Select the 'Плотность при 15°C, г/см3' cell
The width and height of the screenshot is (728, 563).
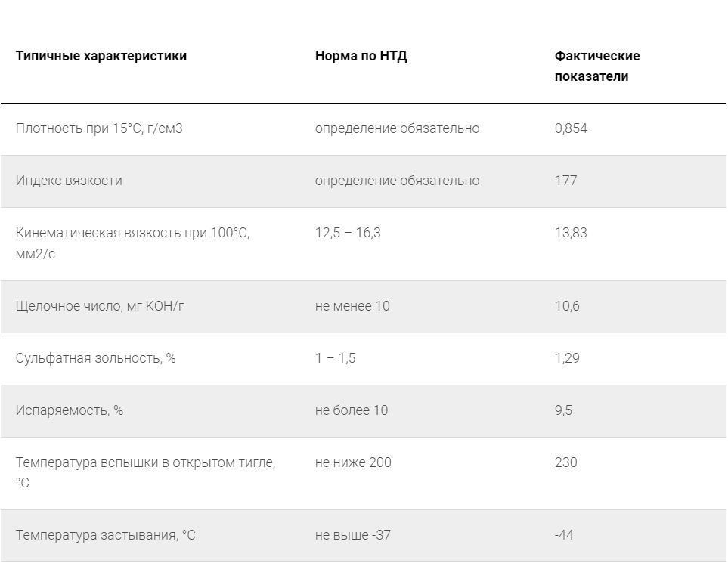pos(99,128)
